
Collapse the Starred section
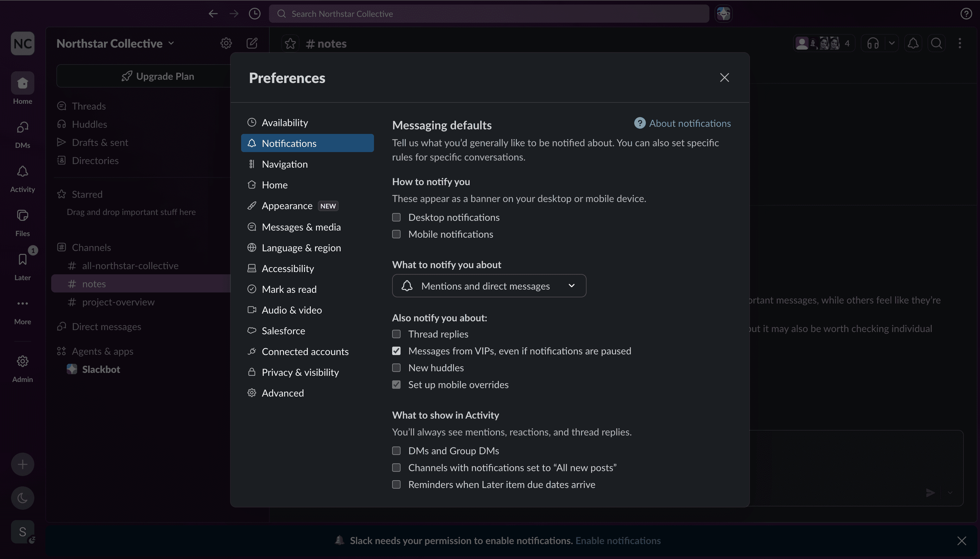pos(87,194)
